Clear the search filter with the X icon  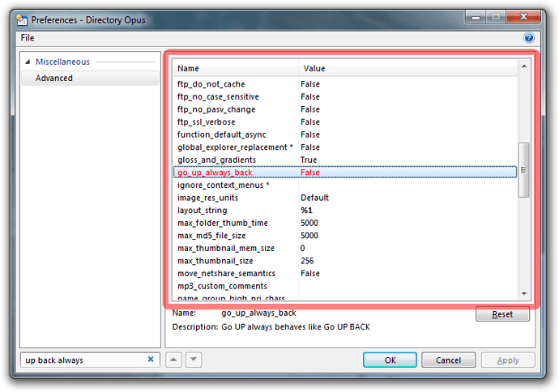(151, 360)
